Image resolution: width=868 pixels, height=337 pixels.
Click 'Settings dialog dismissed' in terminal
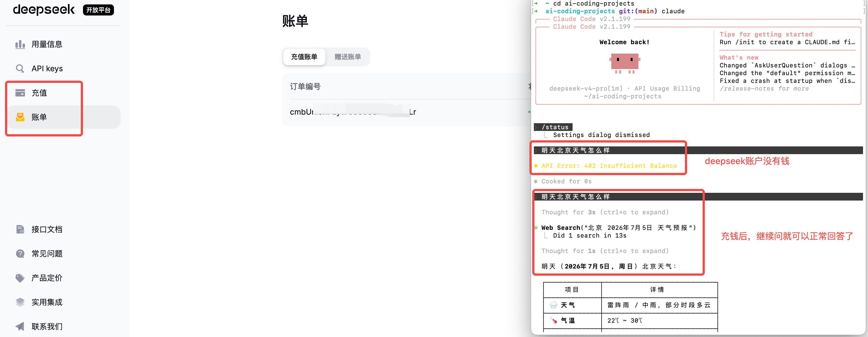601,135
